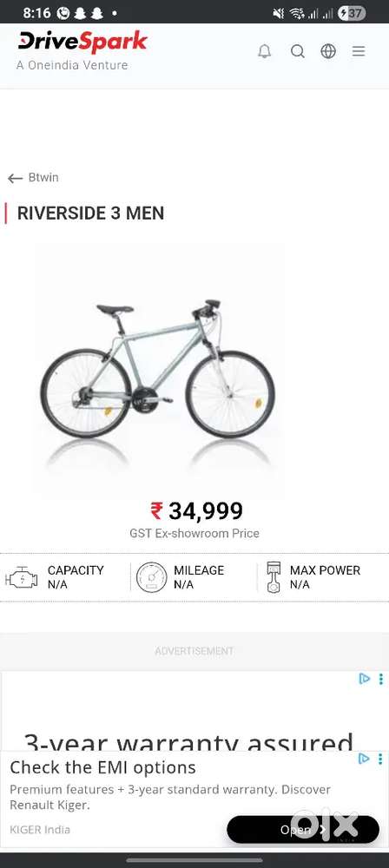The height and width of the screenshot is (868, 389).
Task: Tap AdChoices icon on bottom banner
Action: (x=364, y=759)
